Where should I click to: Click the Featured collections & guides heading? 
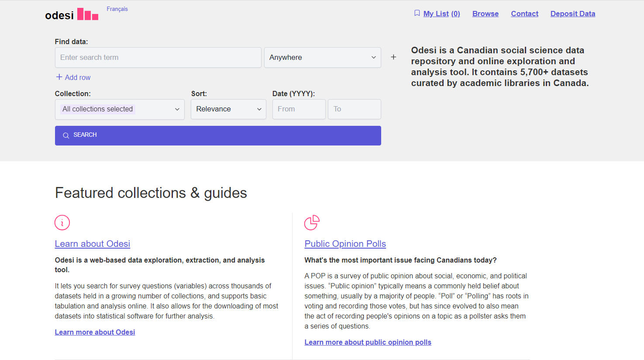point(151,193)
